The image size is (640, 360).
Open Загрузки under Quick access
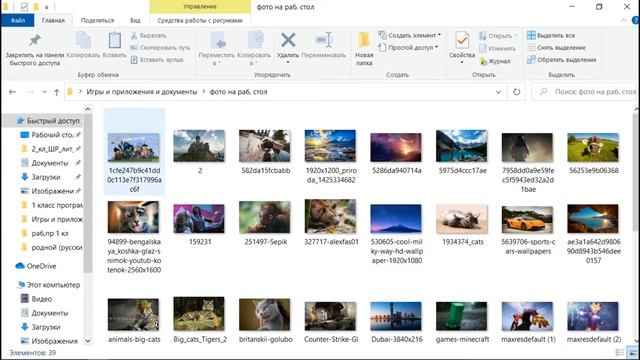pyautogui.click(x=46, y=177)
